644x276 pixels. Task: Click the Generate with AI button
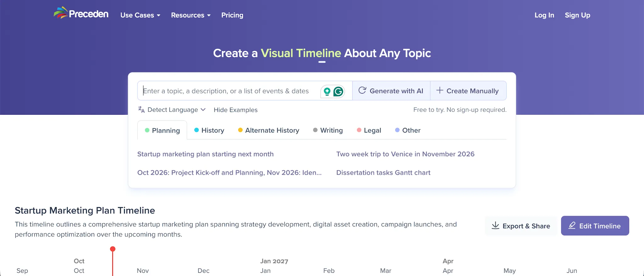(x=391, y=91)
